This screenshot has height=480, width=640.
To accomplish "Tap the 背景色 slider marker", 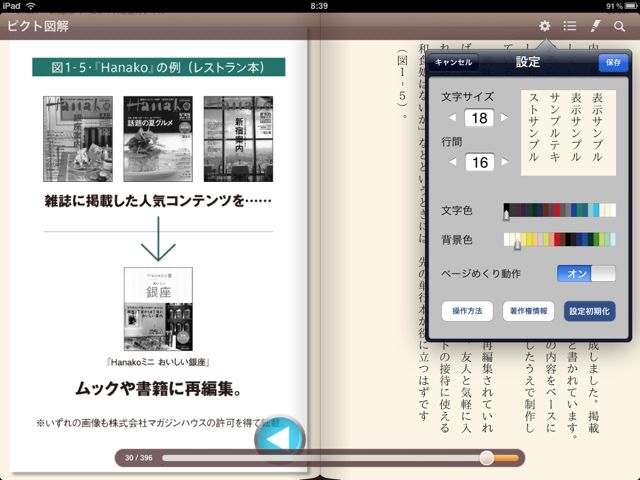I will (x=517, y=244).
